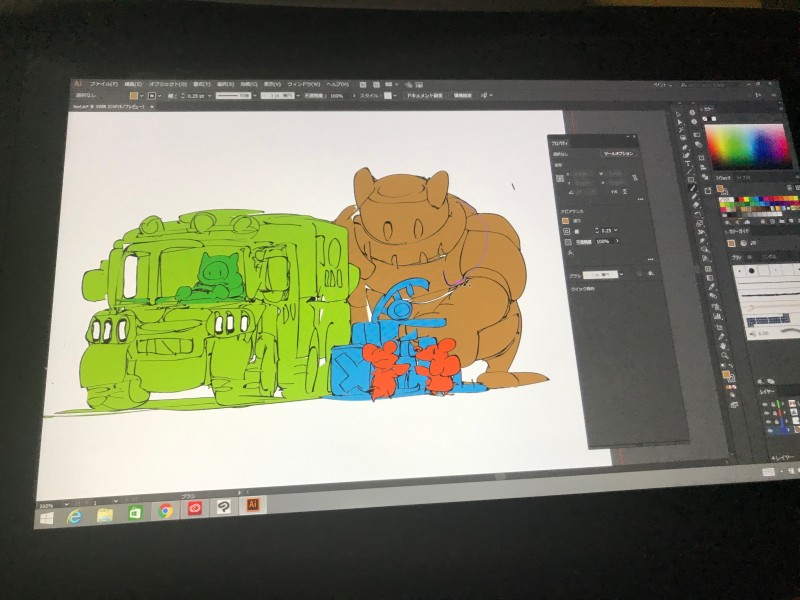Click the Illustrator taskbar icon
The height and width of the screenshot is (600, 800).
tap(253, 505)
